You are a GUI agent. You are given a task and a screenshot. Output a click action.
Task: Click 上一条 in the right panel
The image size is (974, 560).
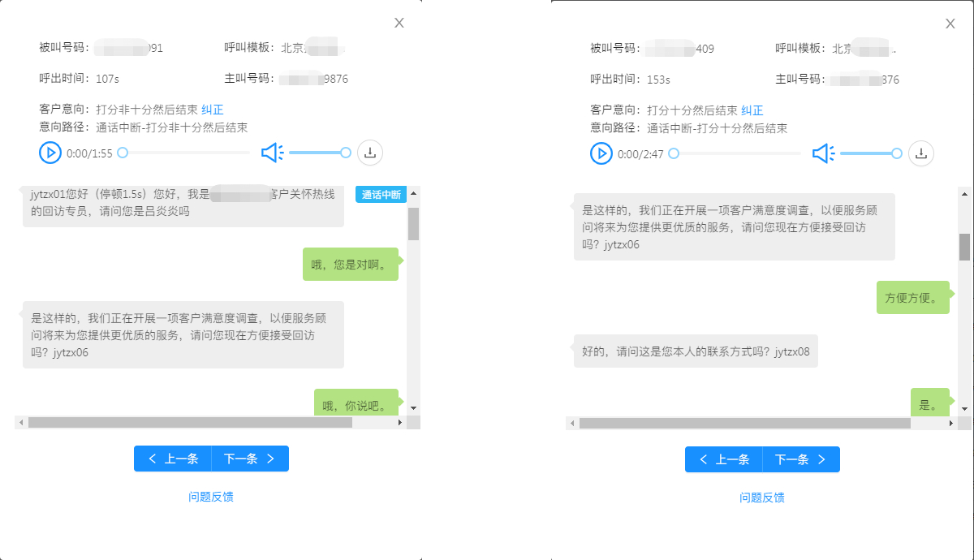pyautogui.click(x=723, y=459)
